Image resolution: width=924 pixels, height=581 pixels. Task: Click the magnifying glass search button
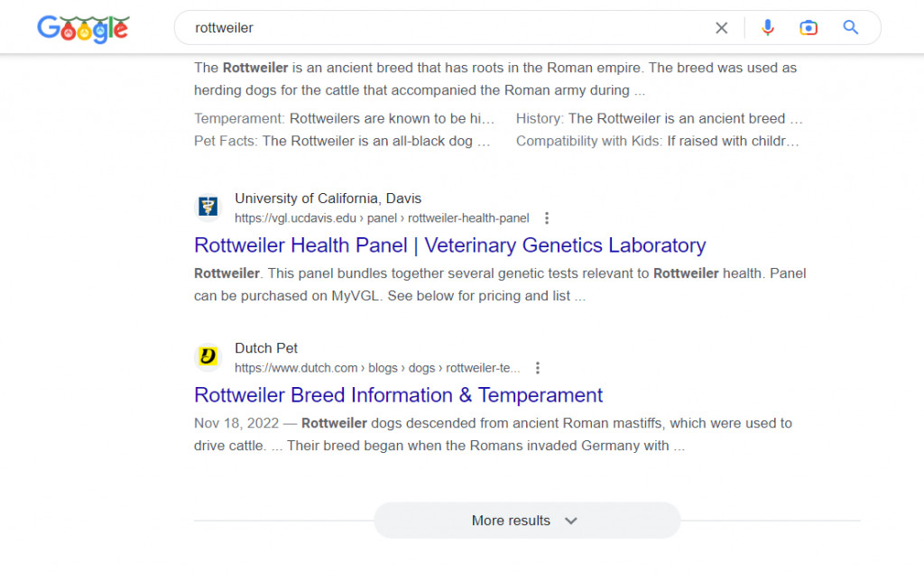[850, 28]
